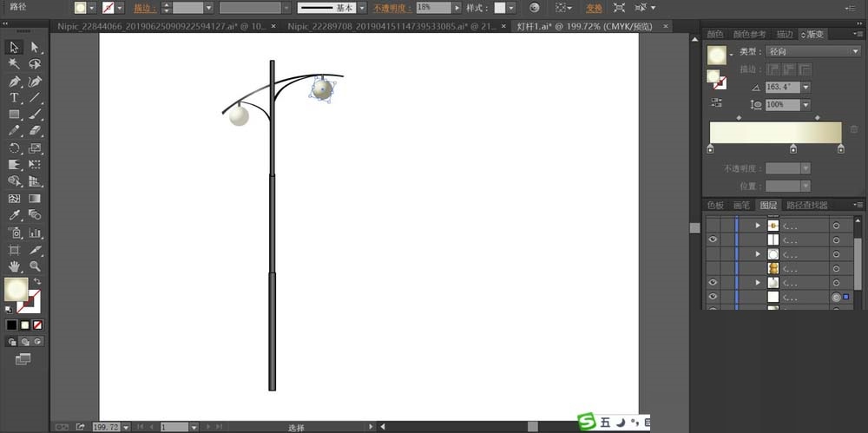Expand the first sublayer disclosure triangle
Viewport: 868px width, 433px height.
point(759,226)
